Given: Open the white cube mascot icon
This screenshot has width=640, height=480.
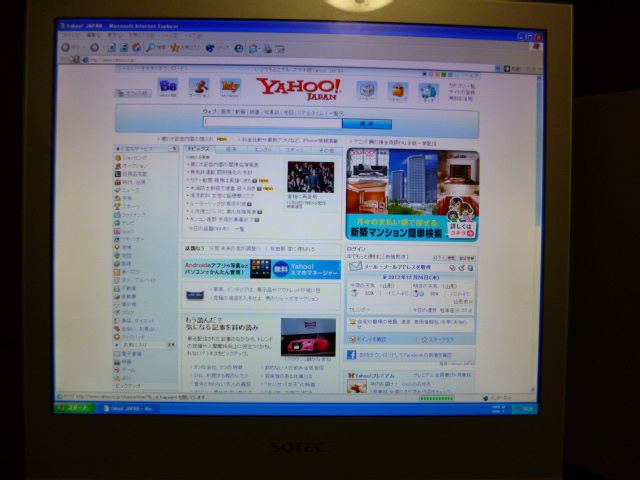Looking at the screenshot, I should pyautogui.click(x=367, y=90).
